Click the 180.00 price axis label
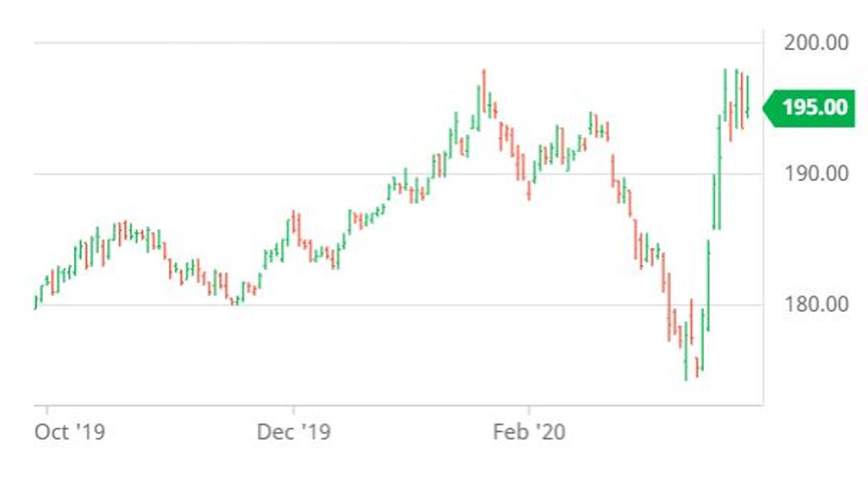Image resolution: width=868 pixels, height=483 pixels. coord(816,304)
